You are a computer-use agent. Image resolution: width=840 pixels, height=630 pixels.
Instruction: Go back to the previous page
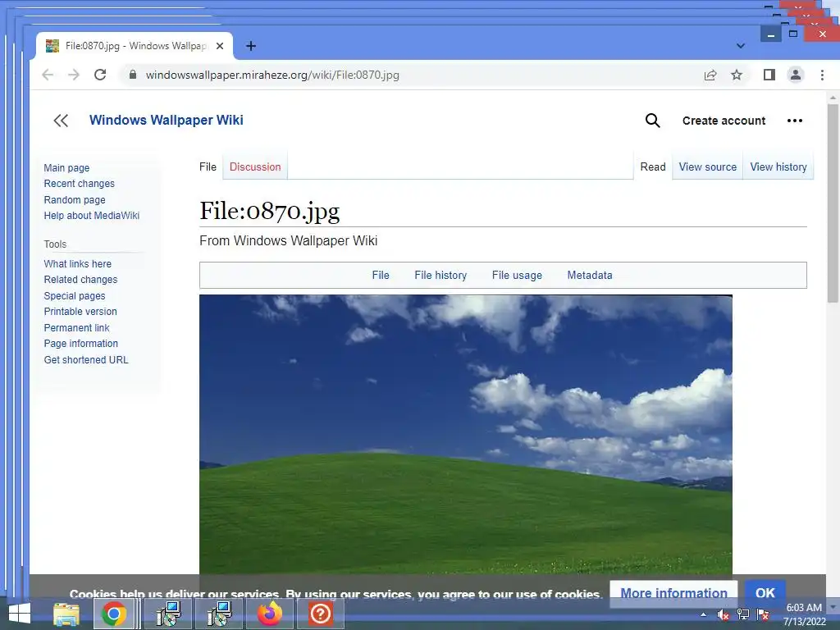[48, 75]
